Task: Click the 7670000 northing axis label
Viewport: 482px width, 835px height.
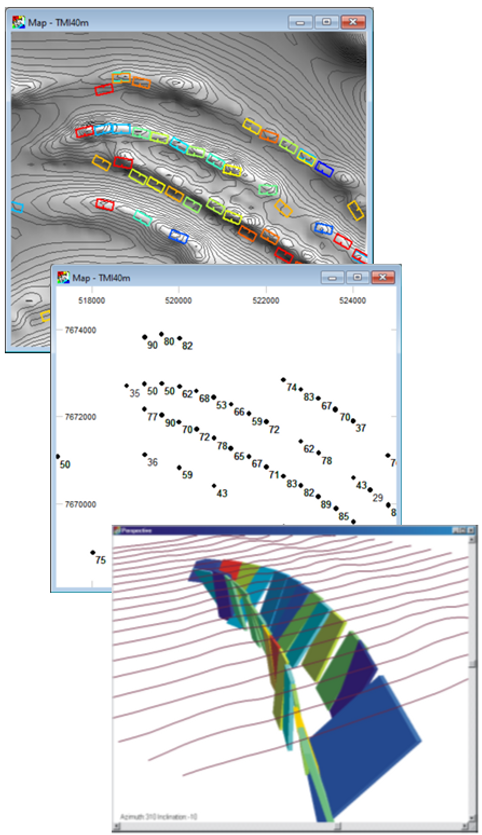Action: (80, 504)
